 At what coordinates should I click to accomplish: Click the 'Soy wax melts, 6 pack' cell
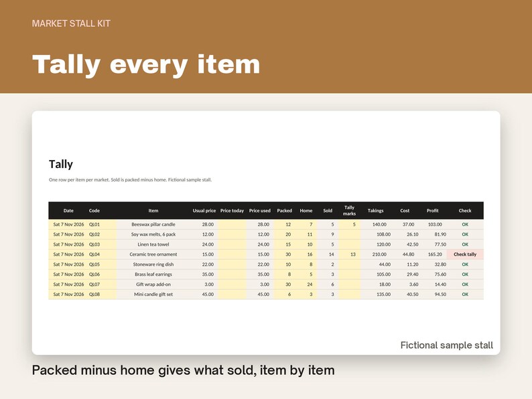click(x=153, y=234)
